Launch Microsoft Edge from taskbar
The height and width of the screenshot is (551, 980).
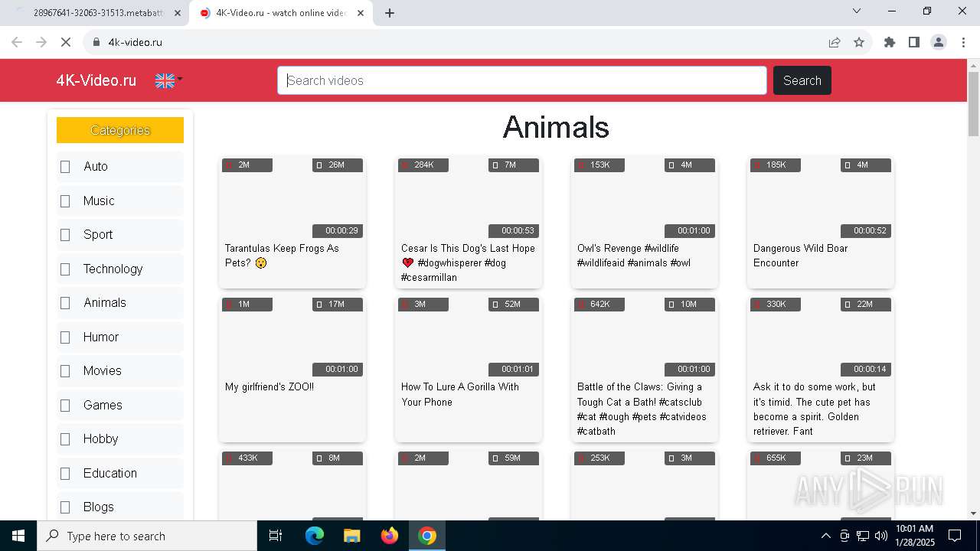315,536
